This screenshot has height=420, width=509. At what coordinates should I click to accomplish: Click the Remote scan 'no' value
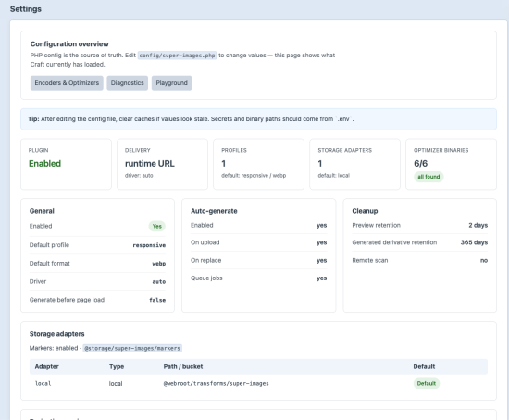click(x=484, y=260)
